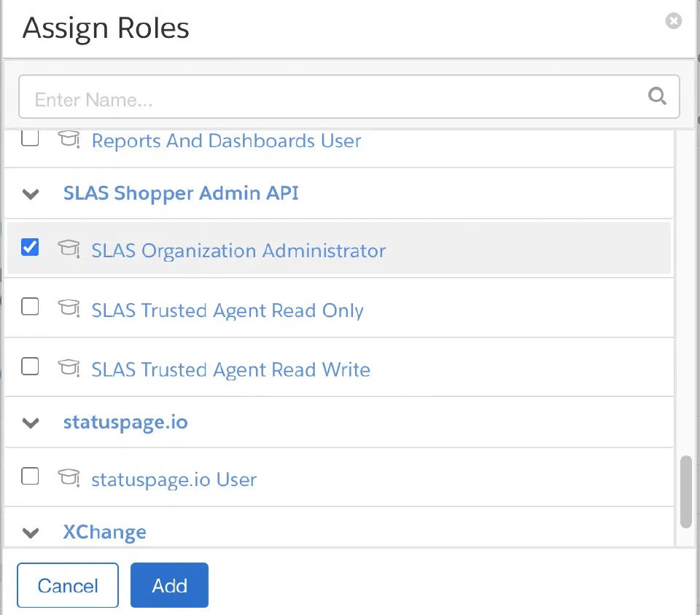Image resolution: width=700 pixels, height=615 pixels.
Task: Click role icon beside Reports And Dashboards User
Action: pyautogui.click(x=69, y=138)
